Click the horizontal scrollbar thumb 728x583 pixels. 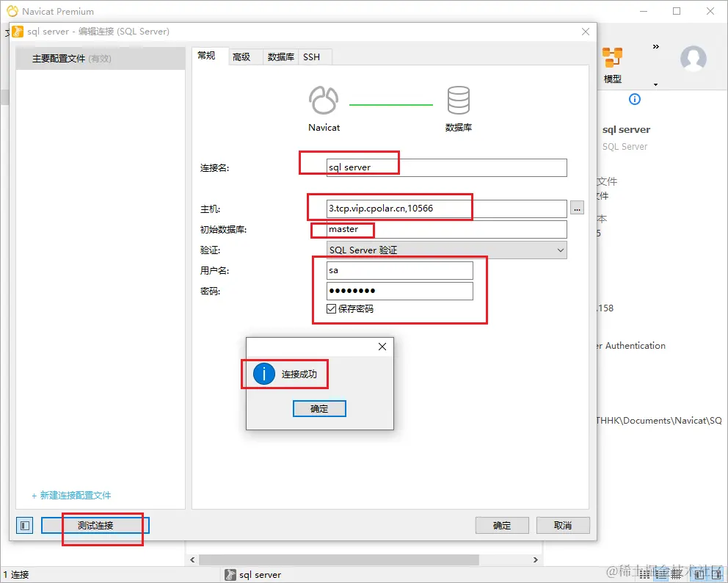point(339,560)
